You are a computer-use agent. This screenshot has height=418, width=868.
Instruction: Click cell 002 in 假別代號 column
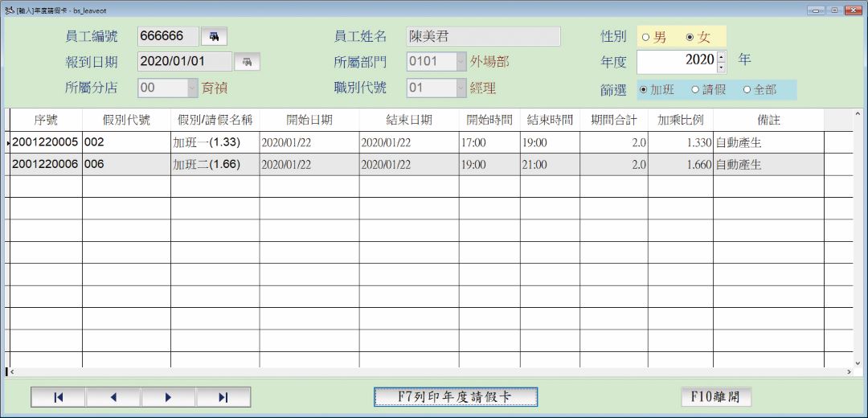point(126,142)
